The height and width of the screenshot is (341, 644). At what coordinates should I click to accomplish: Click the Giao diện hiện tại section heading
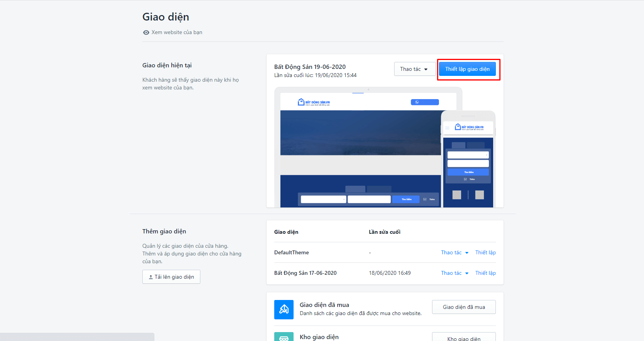click(x=167, y=65)
